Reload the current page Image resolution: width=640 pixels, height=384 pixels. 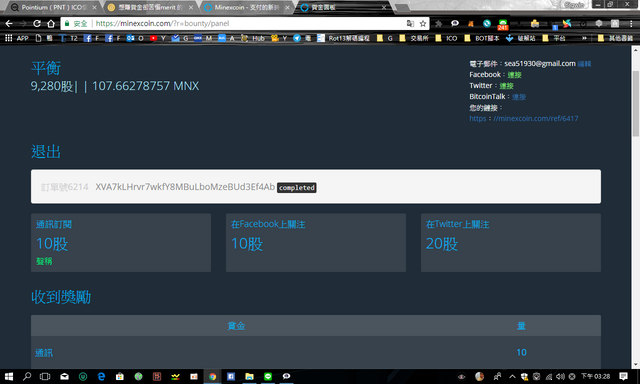pos(37,24)
